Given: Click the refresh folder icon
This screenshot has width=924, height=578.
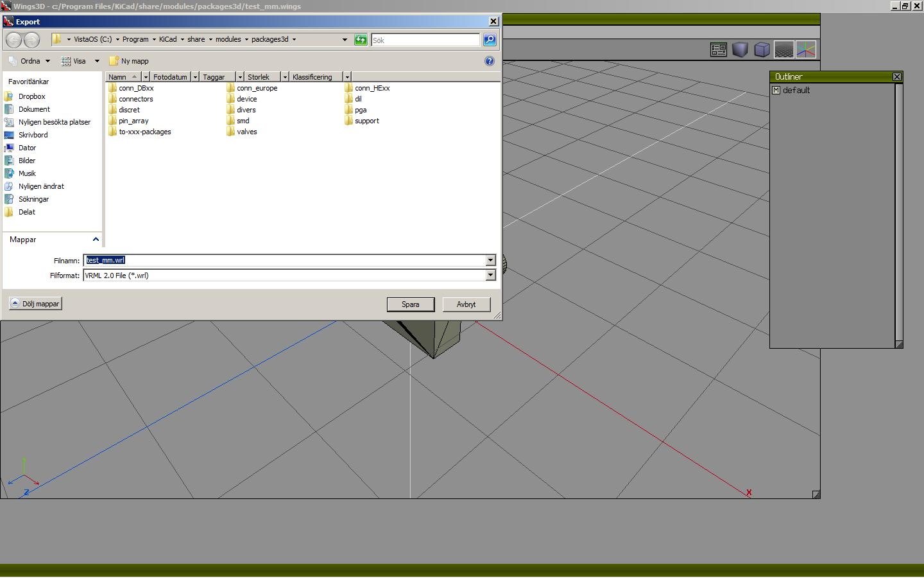Looking at the screenshot, I should (361, 40).
